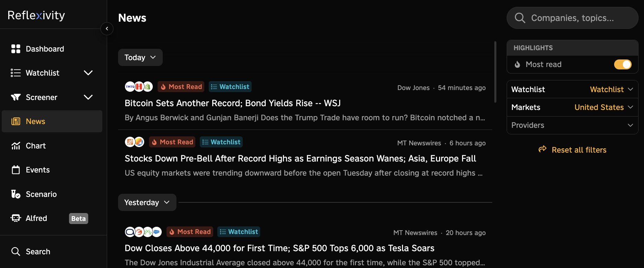644x268 pixels.
Task: Click the company logos on Dow Closes article
Action: pyautogui.click(x=143, y=232)
